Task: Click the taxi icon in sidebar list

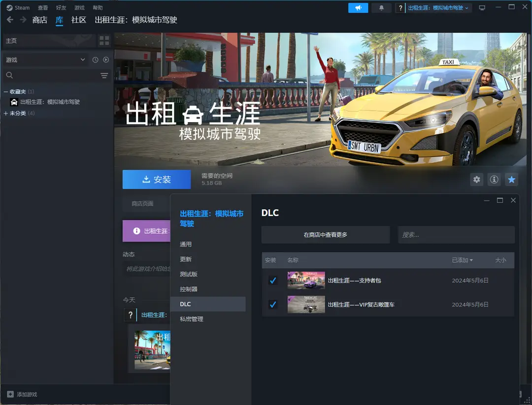Action: coord(14,102)
